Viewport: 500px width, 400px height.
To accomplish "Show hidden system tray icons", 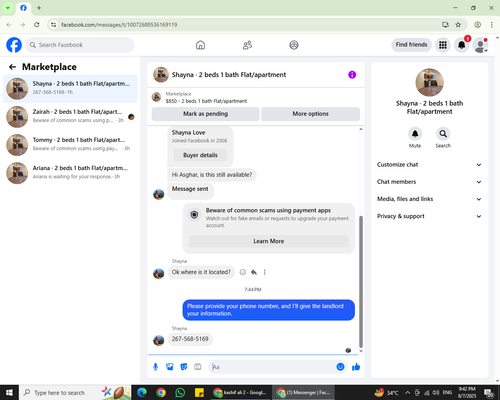I will point(407,393).
